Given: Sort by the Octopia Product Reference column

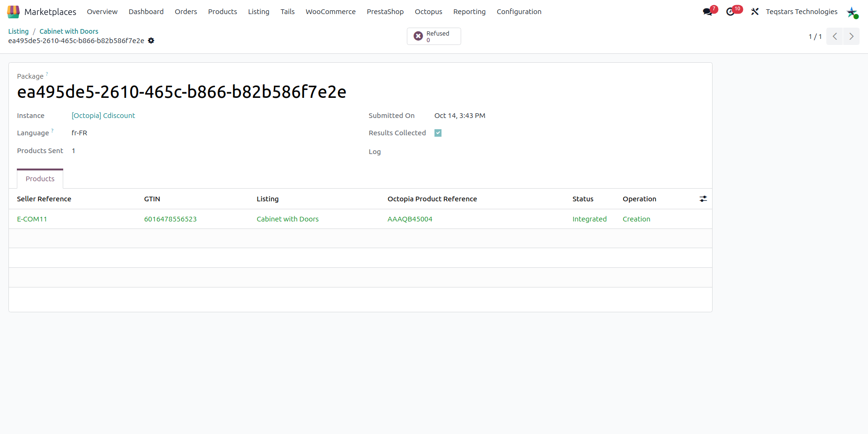Looking at the screenshot, I should [x=432, y=199].
